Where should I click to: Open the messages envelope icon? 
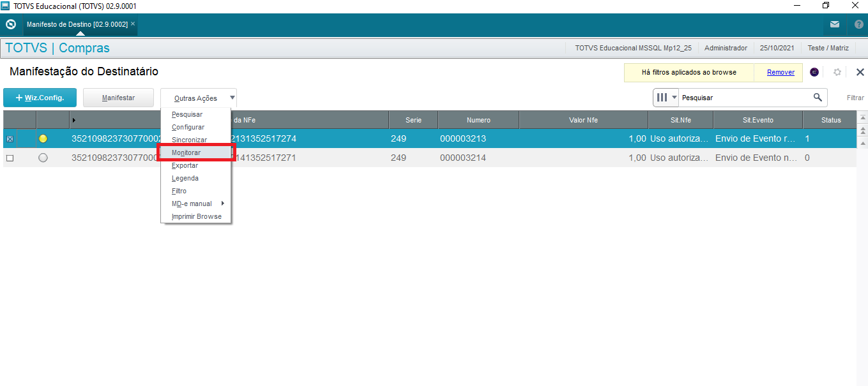coord(835,24)
